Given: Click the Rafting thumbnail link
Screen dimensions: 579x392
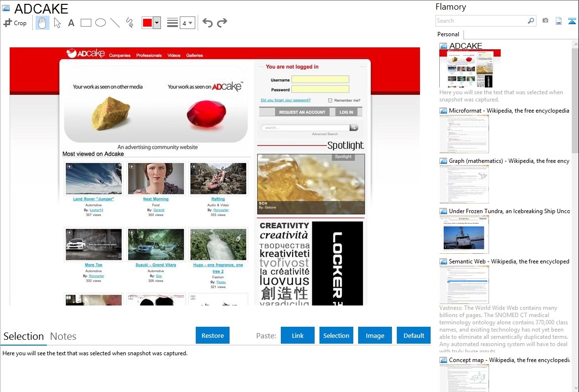Looking at the screenshot, I should pos(218,199).
